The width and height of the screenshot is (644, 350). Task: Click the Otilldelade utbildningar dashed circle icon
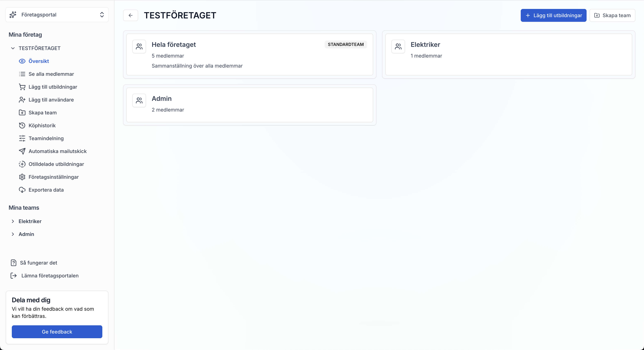pyautogui.click(x=22, y=164)
